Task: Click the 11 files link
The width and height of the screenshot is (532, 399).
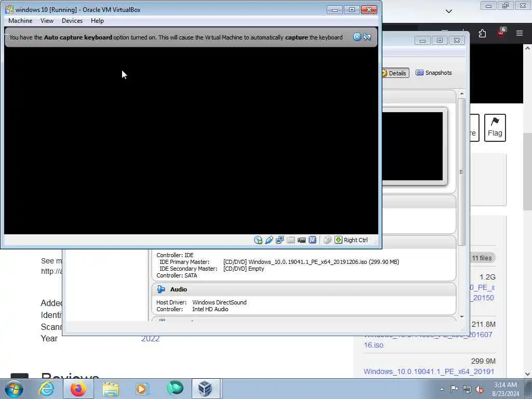Action: 482,258
